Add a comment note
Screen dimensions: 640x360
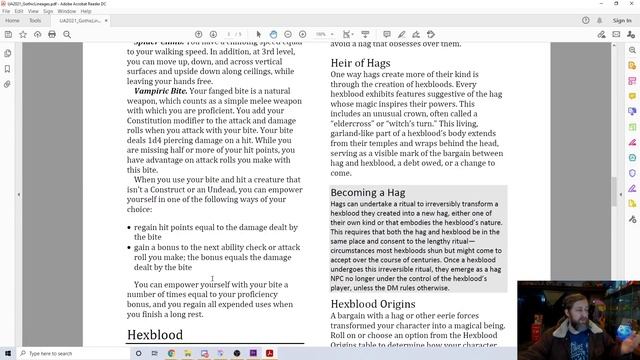pyautogui.click(x=387, y=34)
